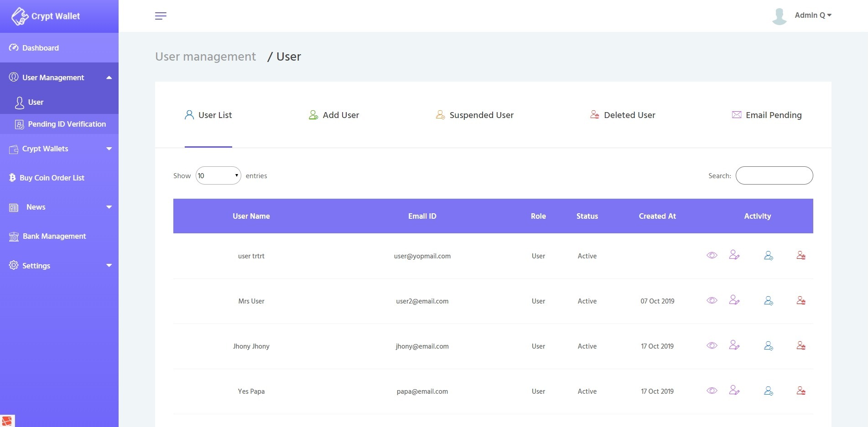
Task: Click red delete icon for user trtrt row
Action: pos(800,255)
